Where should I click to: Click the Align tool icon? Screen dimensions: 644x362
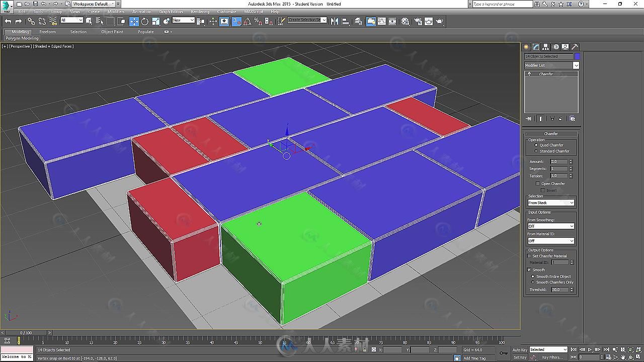pos(346,21)
